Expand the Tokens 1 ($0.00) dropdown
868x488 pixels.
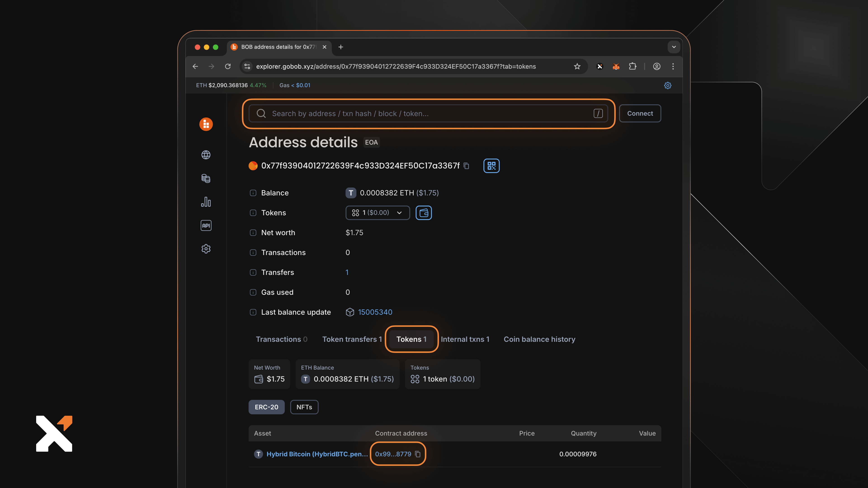(377, 213)
